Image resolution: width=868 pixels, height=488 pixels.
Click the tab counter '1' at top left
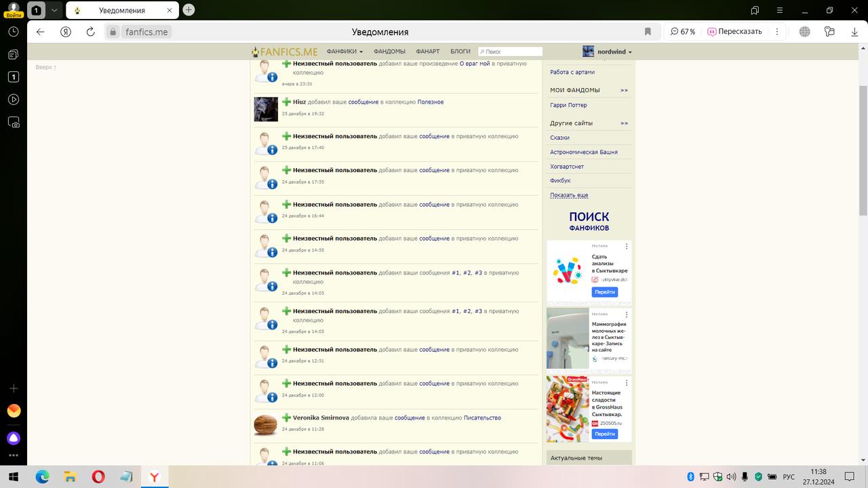tap(36, 10)
